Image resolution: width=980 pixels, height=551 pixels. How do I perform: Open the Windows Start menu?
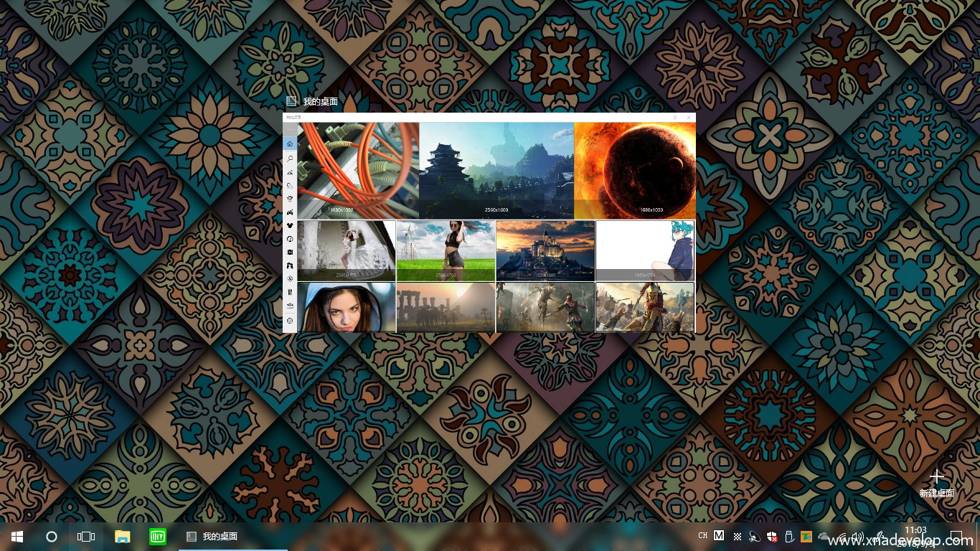17,536
